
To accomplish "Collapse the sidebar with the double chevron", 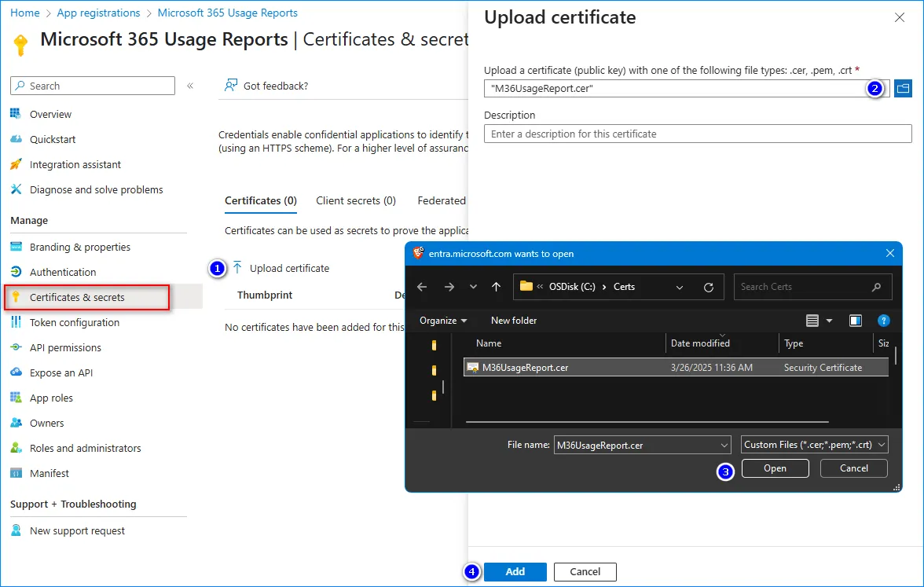I will coord(190,86).
